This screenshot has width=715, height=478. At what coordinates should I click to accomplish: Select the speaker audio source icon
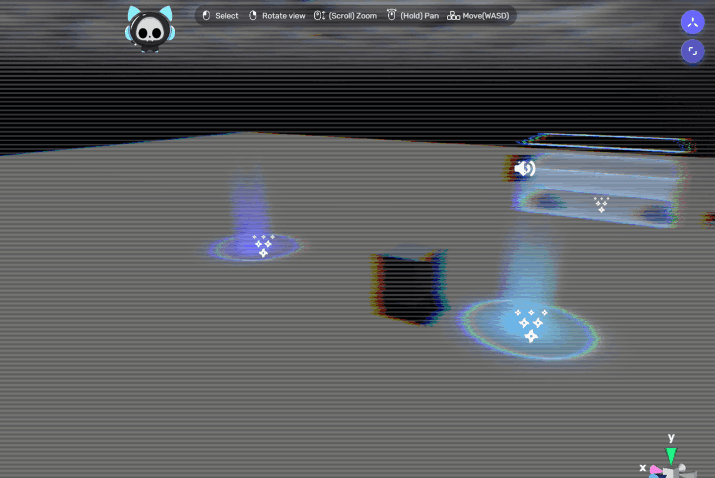[x=525, y=168]
